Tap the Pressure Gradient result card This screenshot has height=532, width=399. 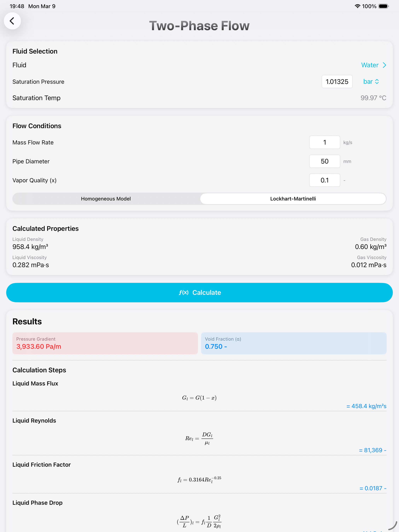click(105, 343)
